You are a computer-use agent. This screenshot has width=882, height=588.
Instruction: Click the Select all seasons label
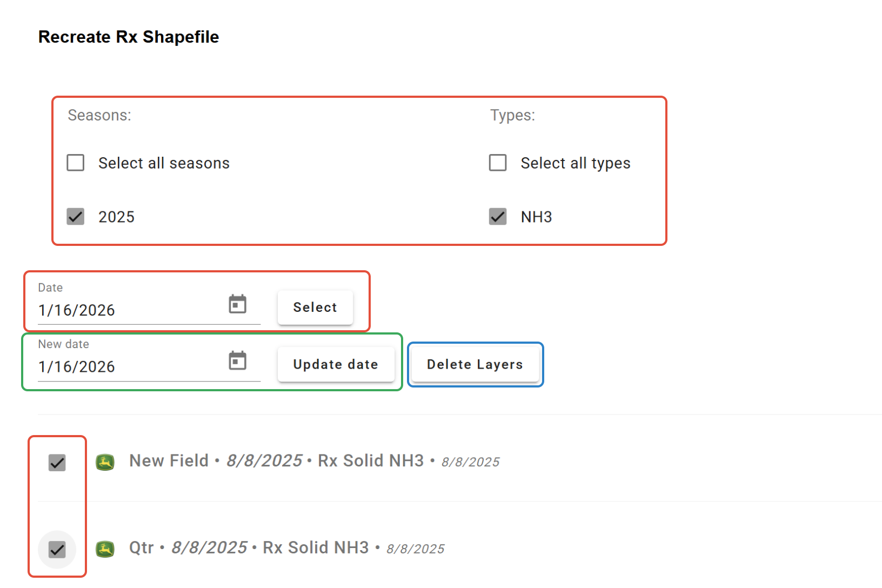tap(164, 163)
